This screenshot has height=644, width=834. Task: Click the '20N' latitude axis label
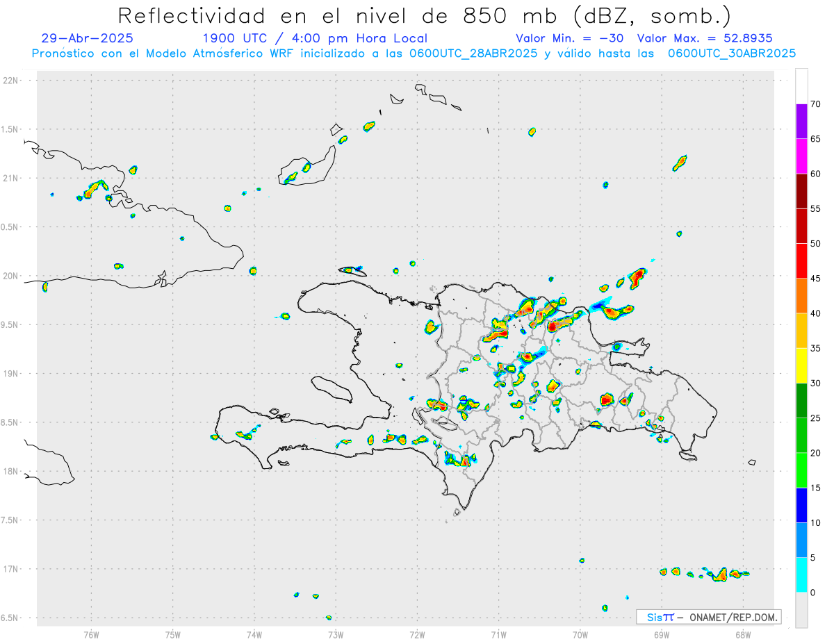click(12, 276)
